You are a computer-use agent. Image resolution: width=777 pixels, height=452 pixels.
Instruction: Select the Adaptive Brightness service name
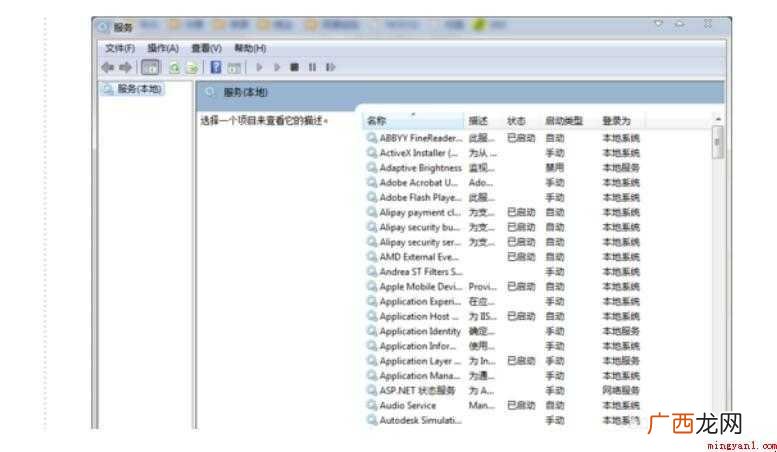420,168
